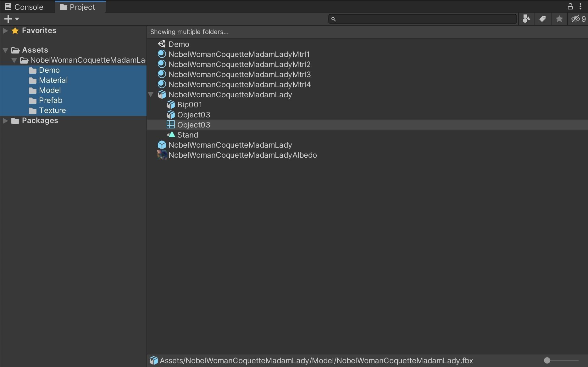Select the Prefab folder in tree

pos(73,100)
